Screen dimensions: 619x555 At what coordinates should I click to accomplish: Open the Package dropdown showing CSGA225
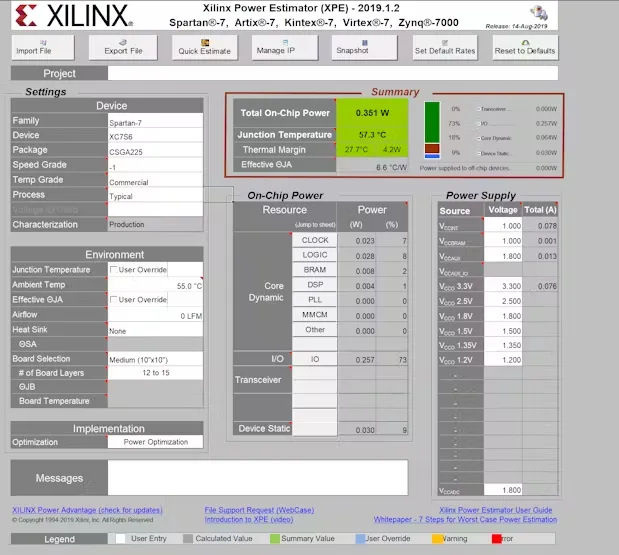pyautogui.click(x=156, y=150)
